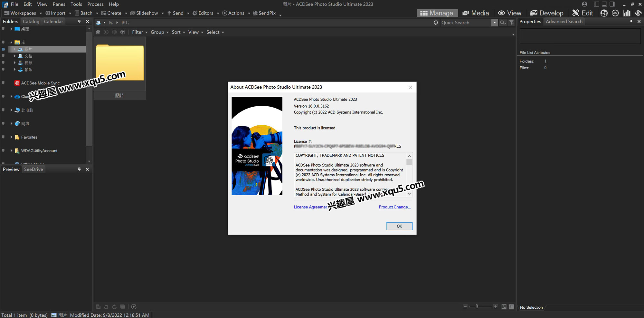Click the 365 mode icon
Viewport: 644px width, 318px height.
coord(615,13)
